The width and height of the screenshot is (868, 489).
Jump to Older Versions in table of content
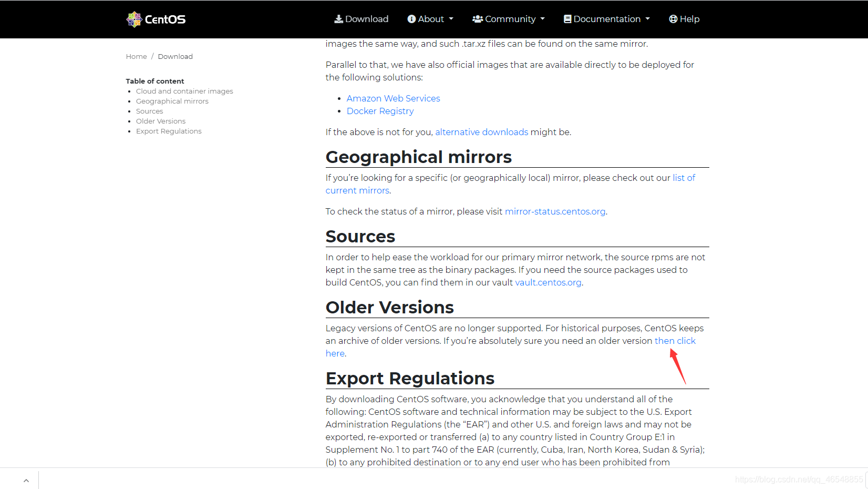[160, 121]
